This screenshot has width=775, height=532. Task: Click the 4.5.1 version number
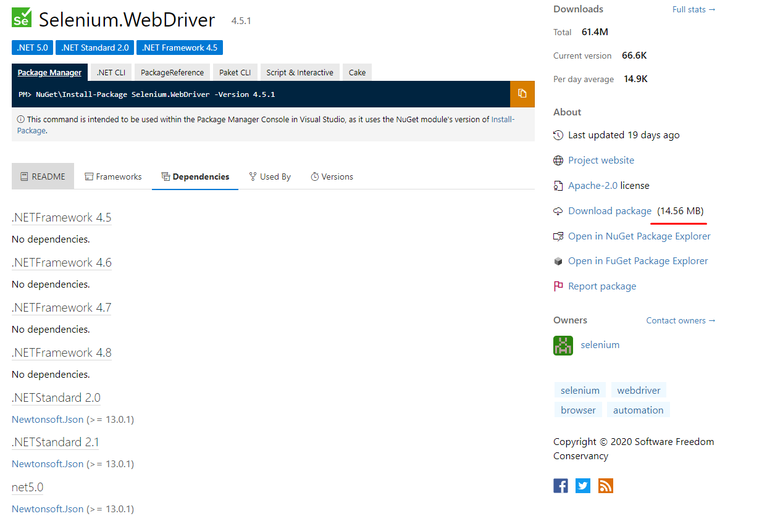tap(241, 21)
